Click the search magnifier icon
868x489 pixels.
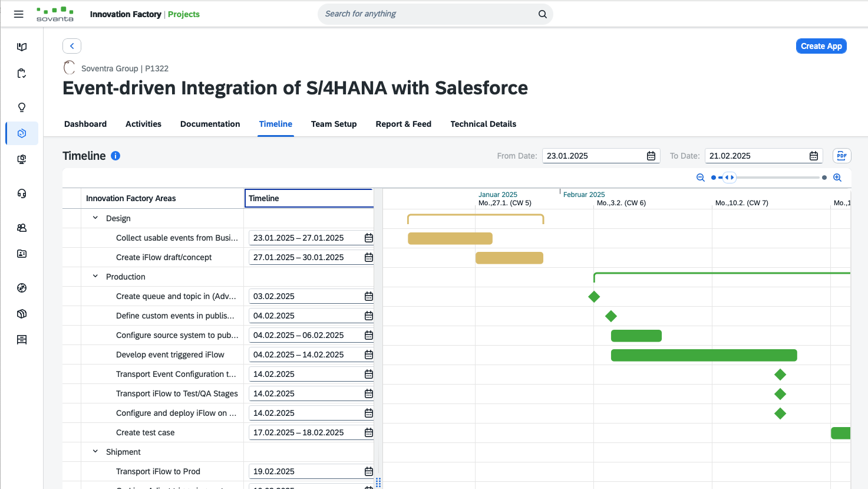click(x=542, y=14)
